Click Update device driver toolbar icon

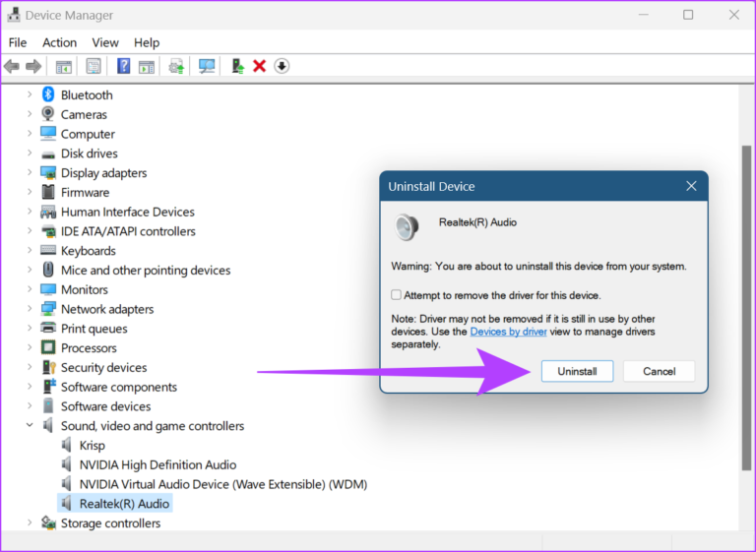(176, 66)
